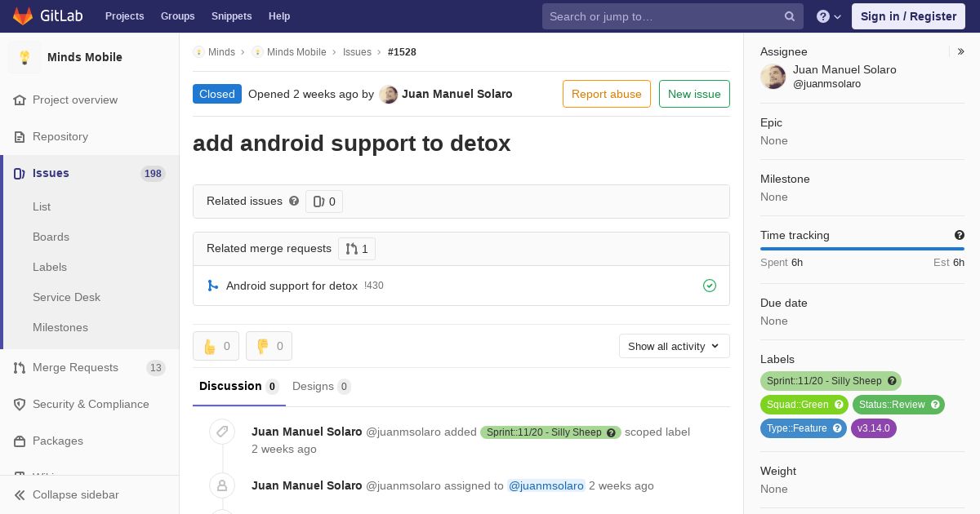
Task: Click the search magnifier icon
Action: 790,16
